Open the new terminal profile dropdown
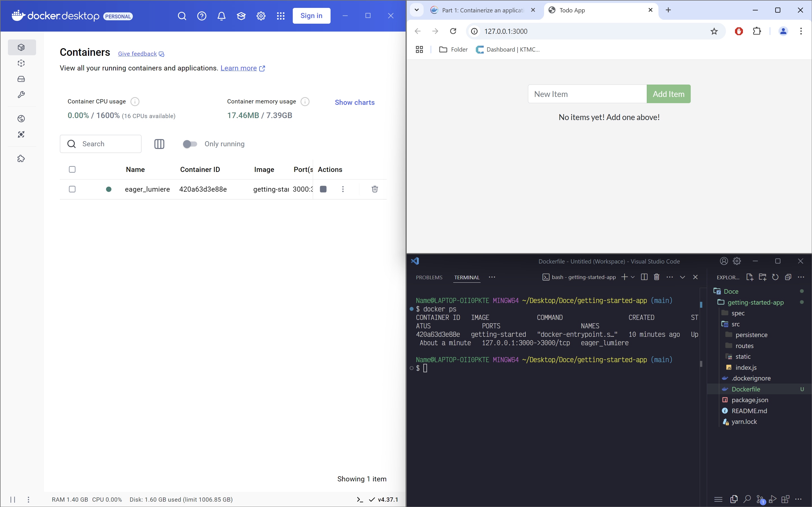812x507 pixels. click(633, 277)
